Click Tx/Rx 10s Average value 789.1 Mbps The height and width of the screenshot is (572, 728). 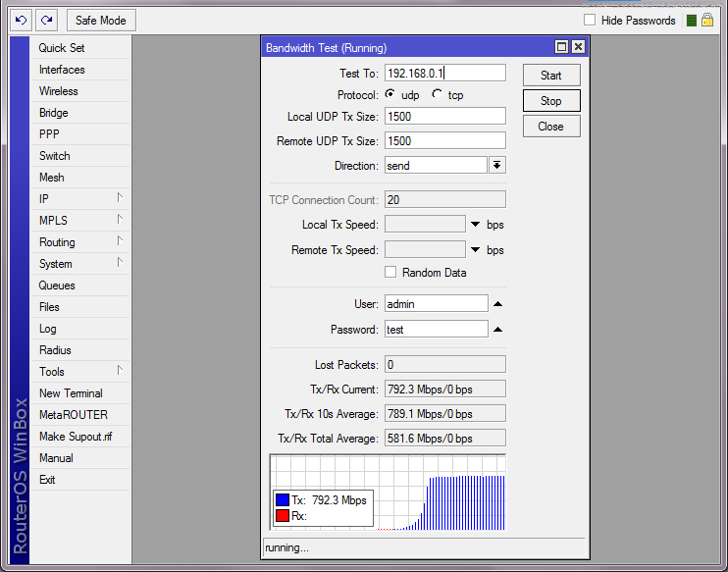444,414
